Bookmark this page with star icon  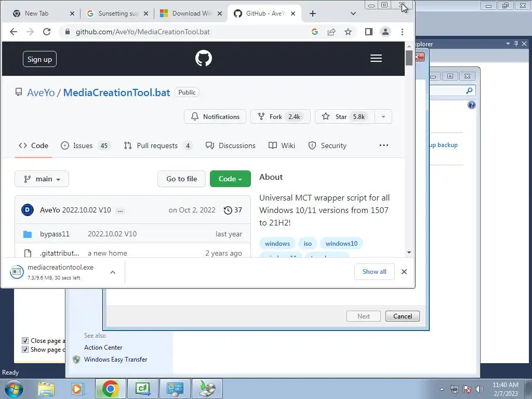pyautogui.click(x=348, y=32)
